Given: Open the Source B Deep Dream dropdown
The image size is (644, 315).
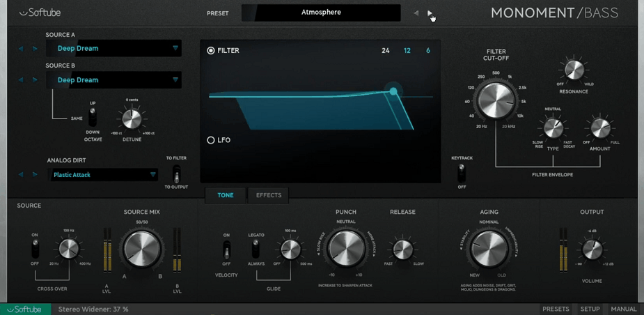Looking at the screenshot, I should click(x=113, y=79).
